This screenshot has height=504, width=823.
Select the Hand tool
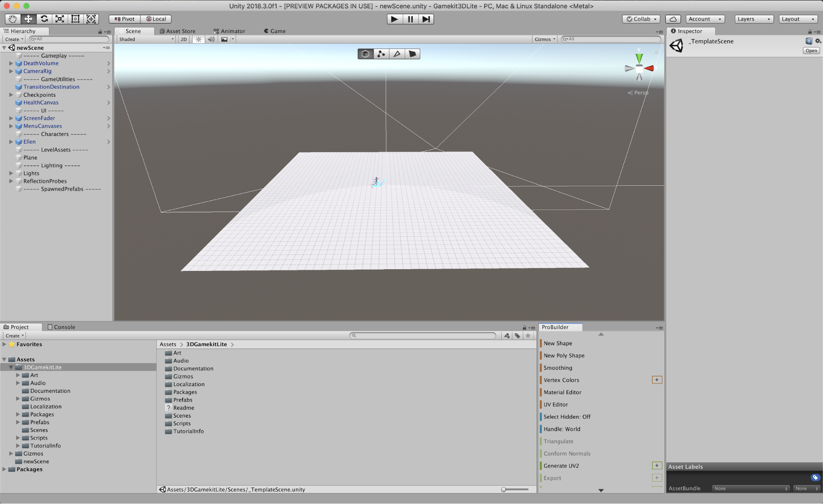13,19
